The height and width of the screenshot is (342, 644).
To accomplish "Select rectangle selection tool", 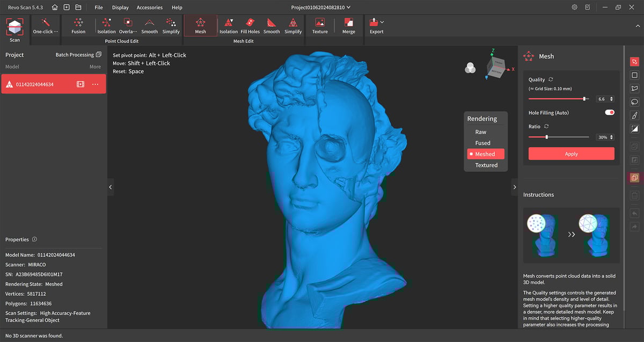I will 634,75.
